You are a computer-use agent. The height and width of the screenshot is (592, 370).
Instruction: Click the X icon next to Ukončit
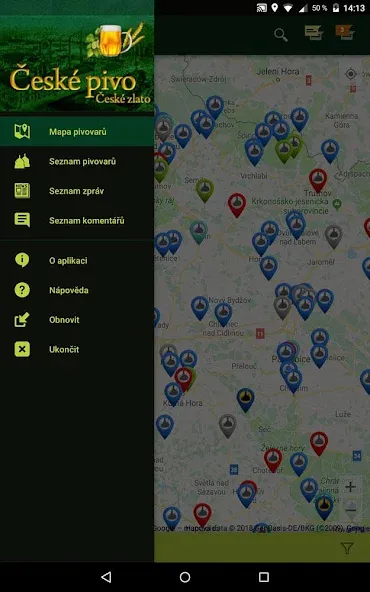point(22,349)
